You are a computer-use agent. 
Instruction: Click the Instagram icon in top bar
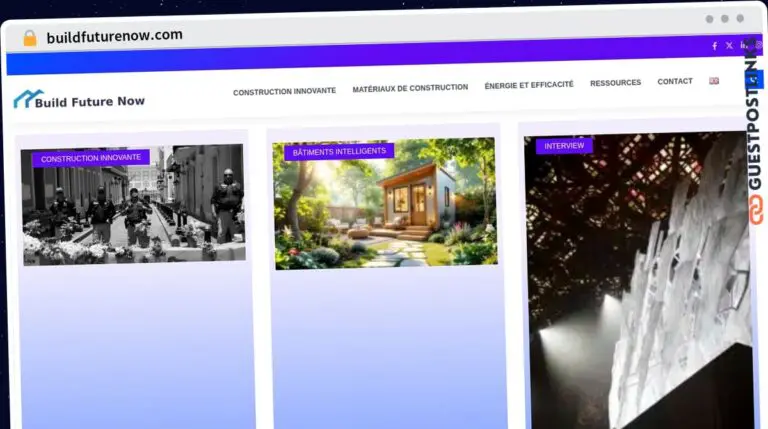click(x=757, y=46)
